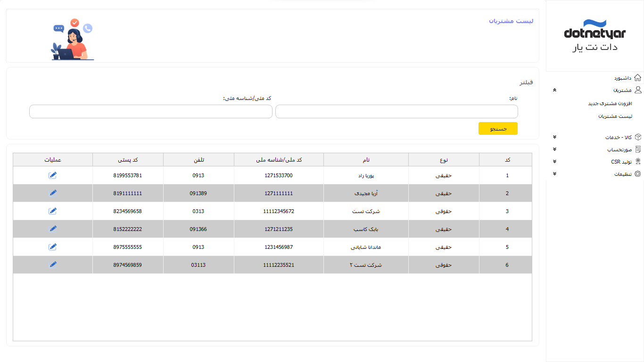This screenshot has width=644, height=362.
Task: Click the dotnetyar logo
Action: [594, 35]
